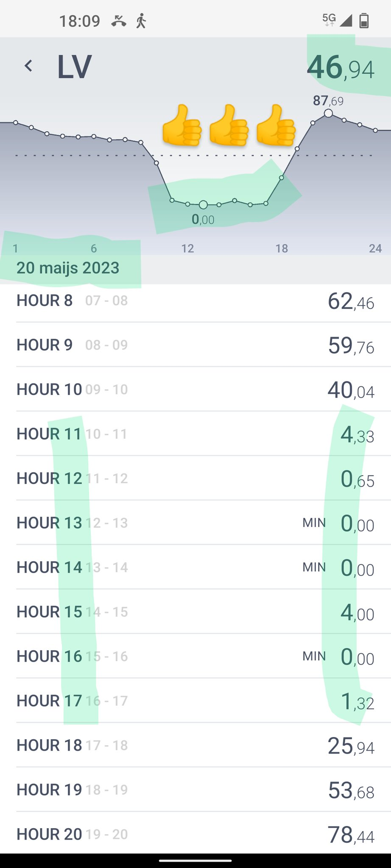
Task: Tap the 18 hour axis label
Action: coord(282,248)
